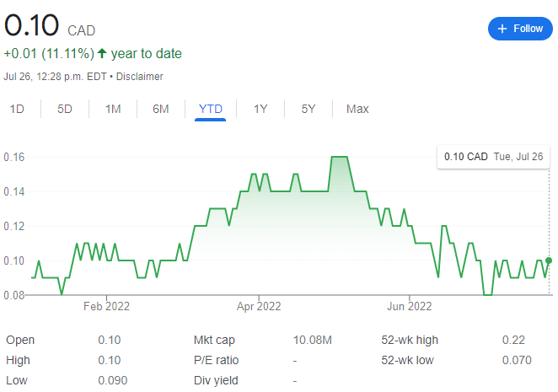Open the Disclaimer link
This screenshot has width=558, height=392.
point(140,77)
